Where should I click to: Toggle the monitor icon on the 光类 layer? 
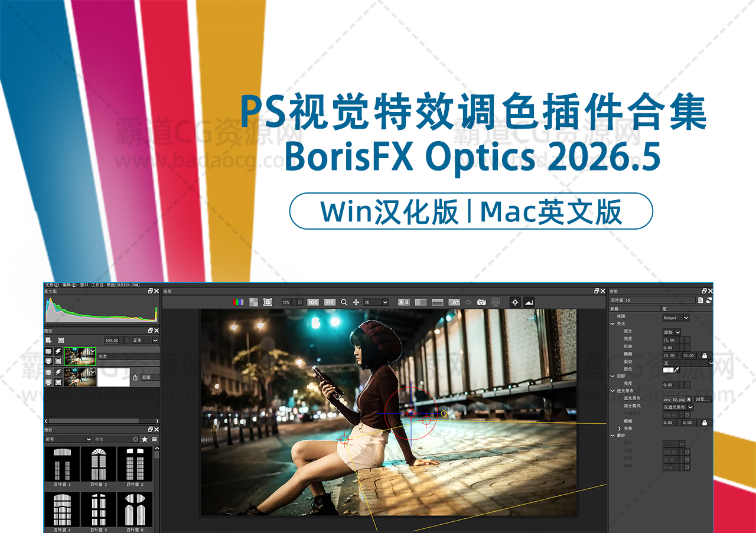click(x=48, y=361)
